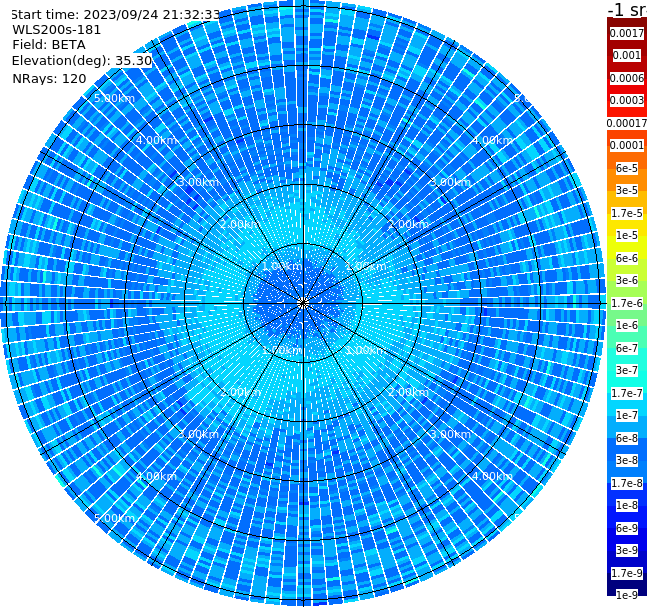The height and width of the screenshot is (607, 647).
Task: Click the Start time 2023/09/24 21:32:33 text
Action: coord(116,14)
